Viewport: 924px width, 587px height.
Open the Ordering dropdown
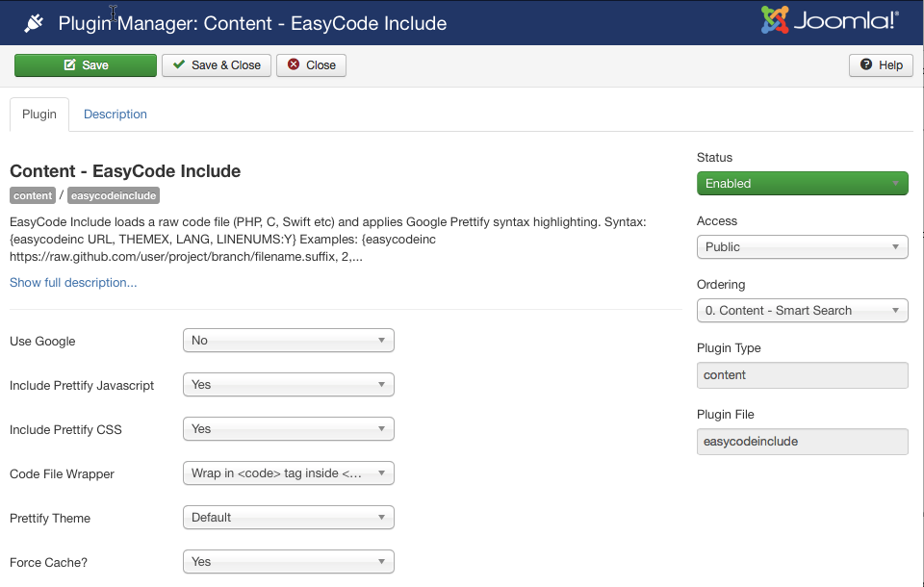point(802,311)
